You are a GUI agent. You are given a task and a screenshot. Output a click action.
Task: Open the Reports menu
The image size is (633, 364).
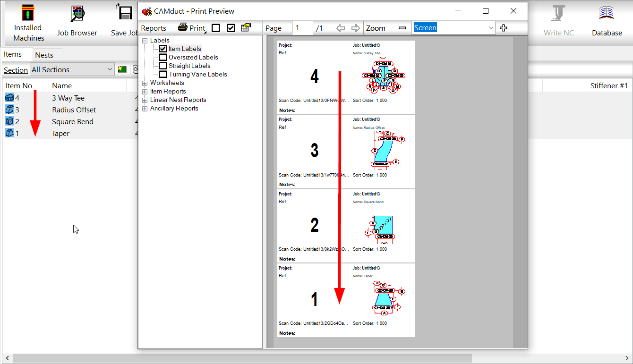[x=154, y=28]
